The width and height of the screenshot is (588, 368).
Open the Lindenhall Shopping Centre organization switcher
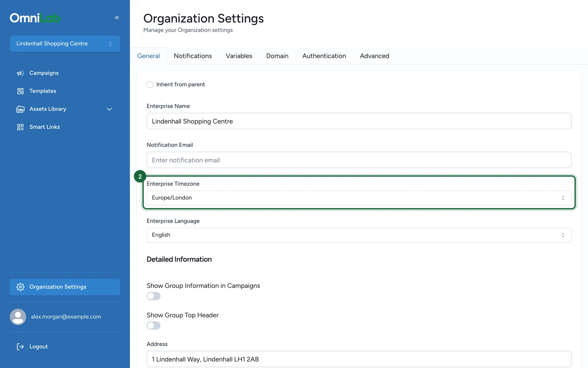(x=65, y=44)
